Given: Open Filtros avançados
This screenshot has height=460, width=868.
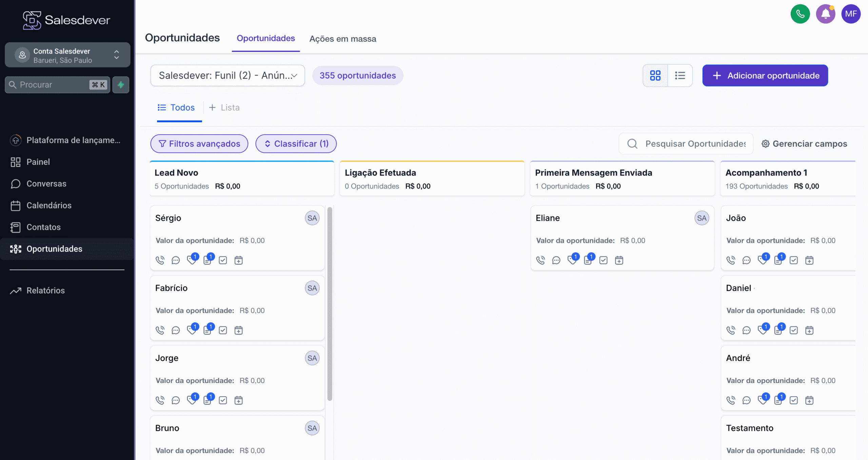Looking at the screenshot, I should (199, 144).
